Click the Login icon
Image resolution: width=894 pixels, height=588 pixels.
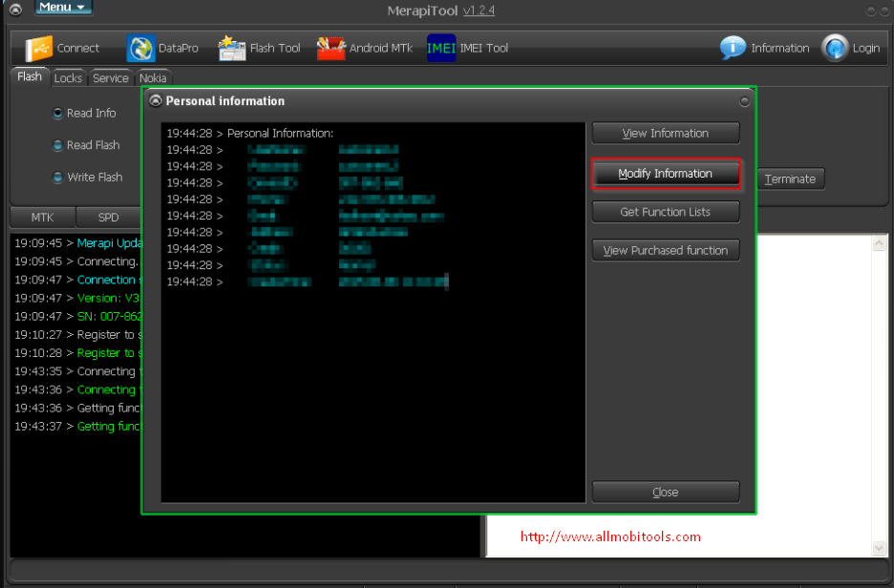(835, 49)
